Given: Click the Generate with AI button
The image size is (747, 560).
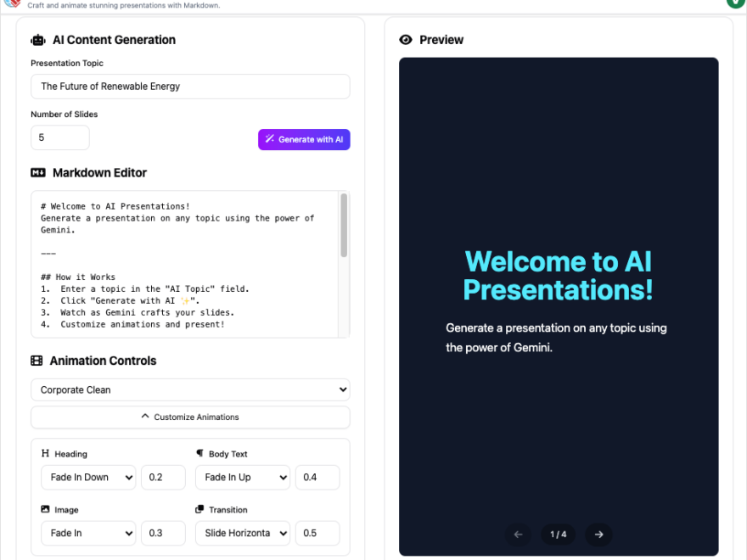Looking at the screenshot, I should click(x=304, y=139).
